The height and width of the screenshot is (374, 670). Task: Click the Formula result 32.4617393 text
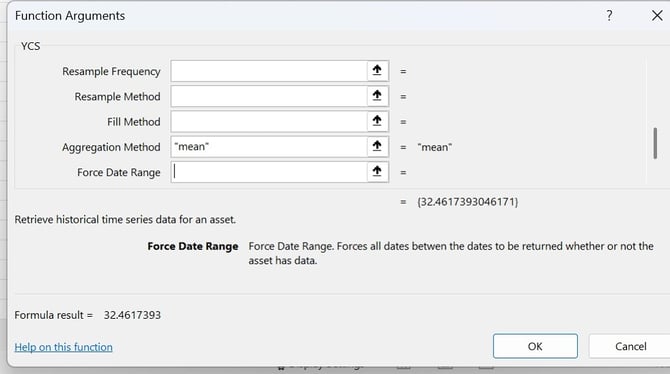pos(88,315)
